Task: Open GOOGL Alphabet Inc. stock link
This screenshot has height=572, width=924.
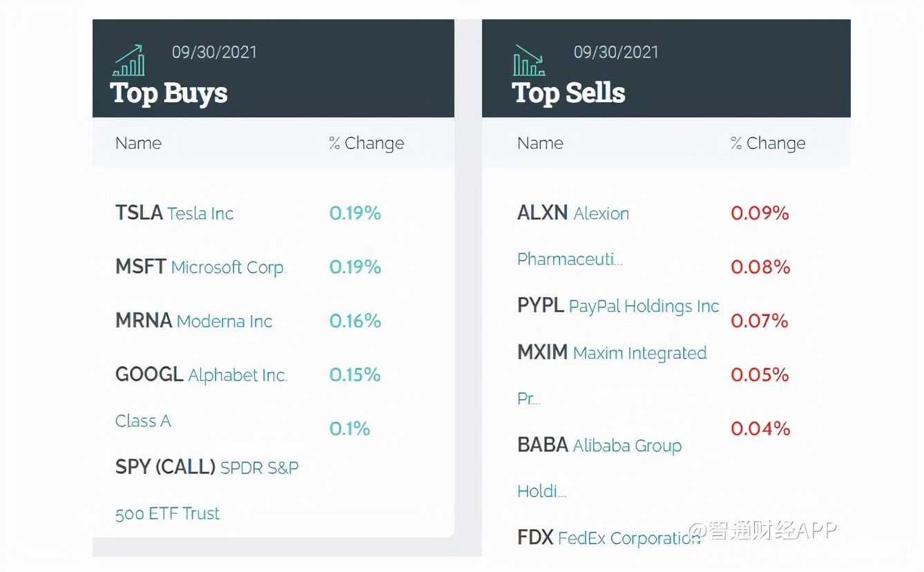Action: (201, 374)
